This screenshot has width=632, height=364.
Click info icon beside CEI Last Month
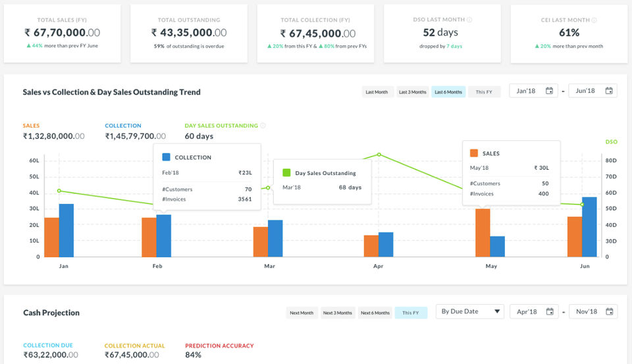pos(594,20)
